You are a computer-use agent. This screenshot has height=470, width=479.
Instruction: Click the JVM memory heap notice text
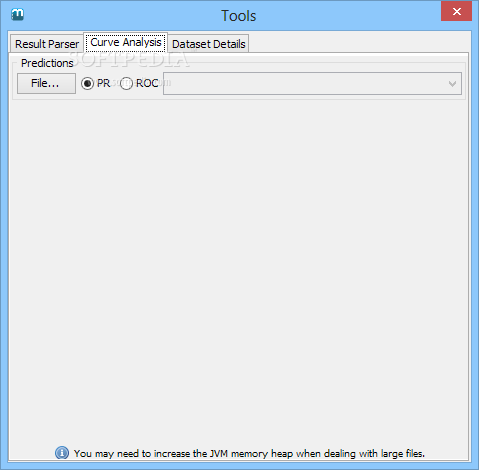(249, 453)
